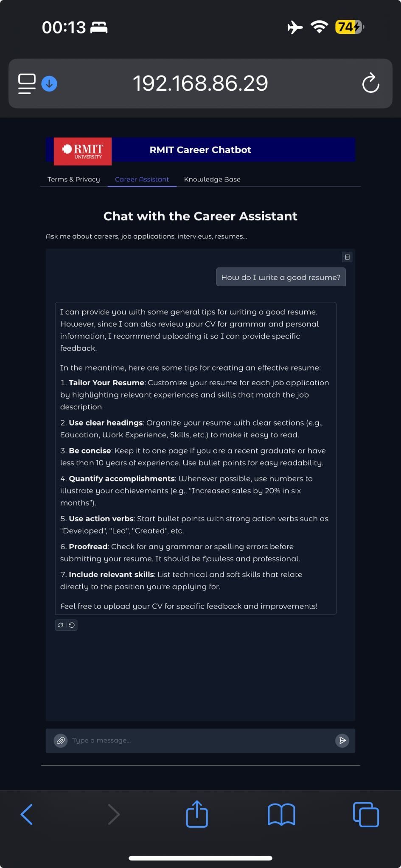This screenshot has height=868, width=401.
Task: Click the RMIT University logo
Action: tap(83, 151)
